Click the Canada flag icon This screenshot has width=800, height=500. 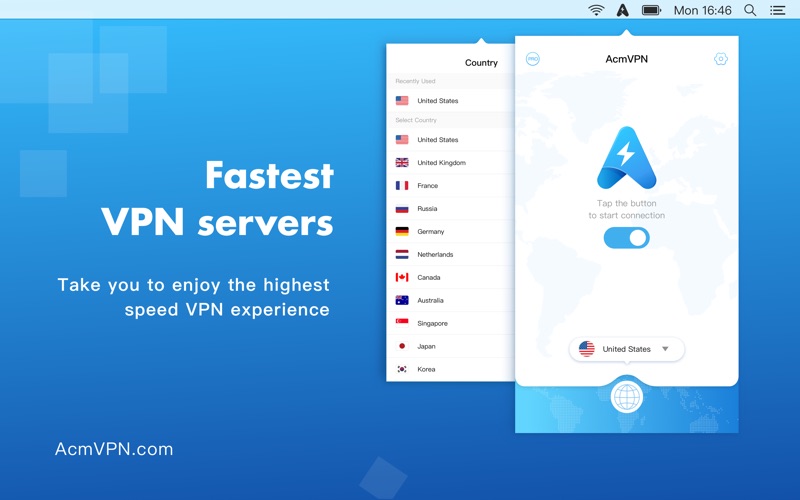(402, 277)
